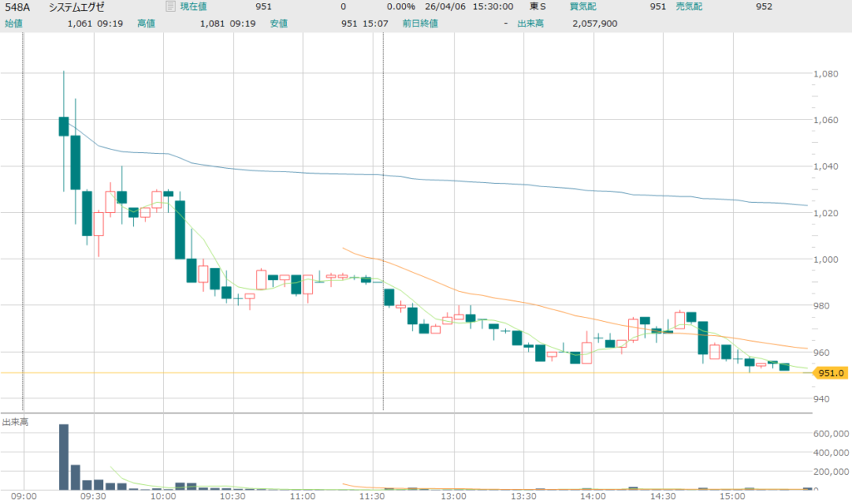Click the 出来高 title of volume panel

(x=15, y=422)
